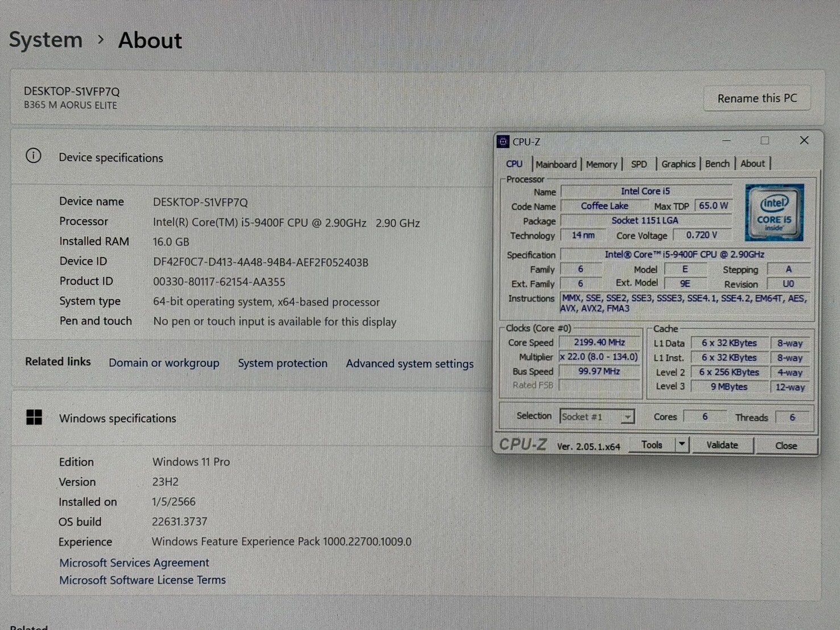The image size is (840, 630).
Task: Click the Code Name field Coffee Lake
Action: (x=604, y=206)
